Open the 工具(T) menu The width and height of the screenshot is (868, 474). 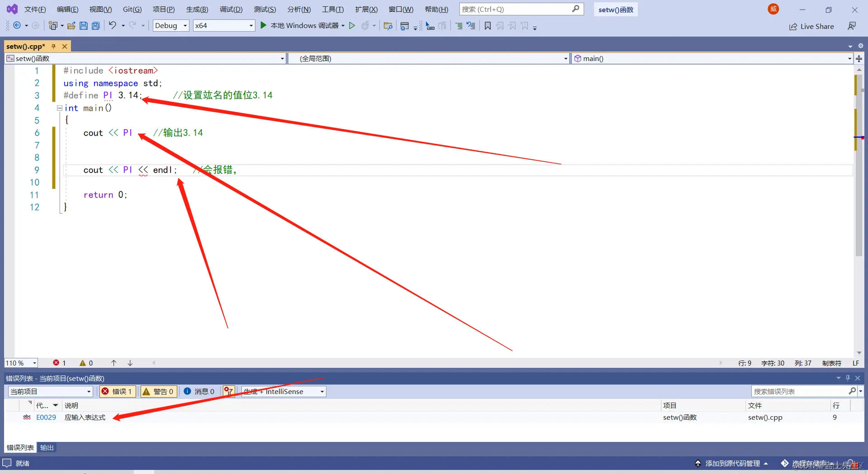pyautogui.click(x=333, y=9)
